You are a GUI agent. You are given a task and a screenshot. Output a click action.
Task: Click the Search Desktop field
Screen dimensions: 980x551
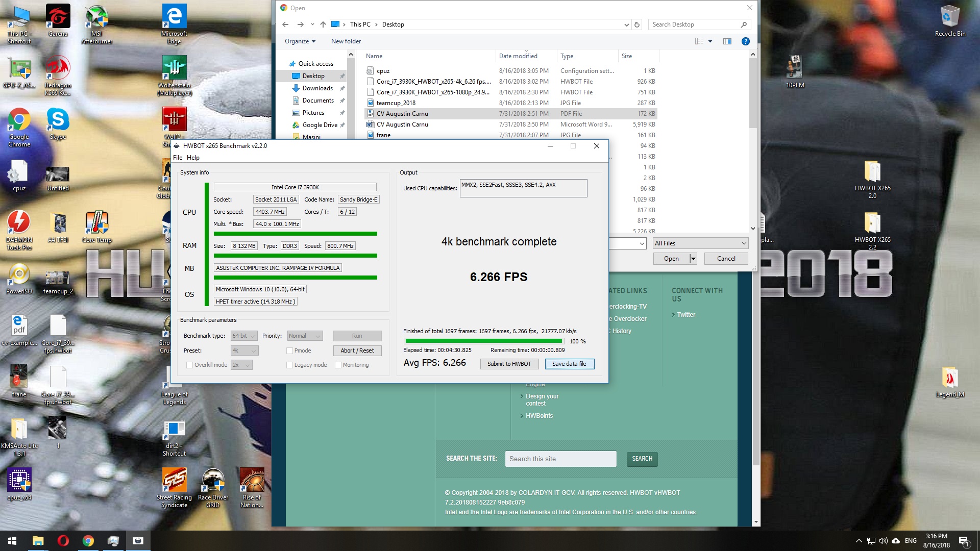(700, 24)
